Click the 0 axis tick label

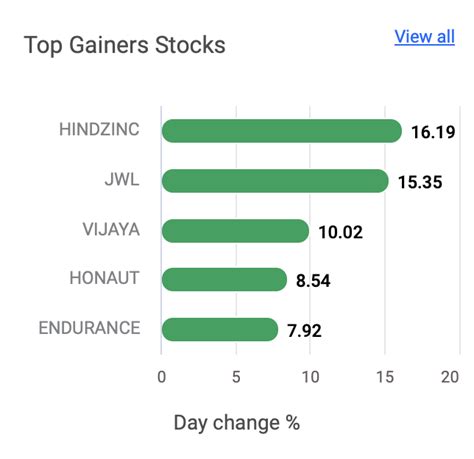(161, 377)
